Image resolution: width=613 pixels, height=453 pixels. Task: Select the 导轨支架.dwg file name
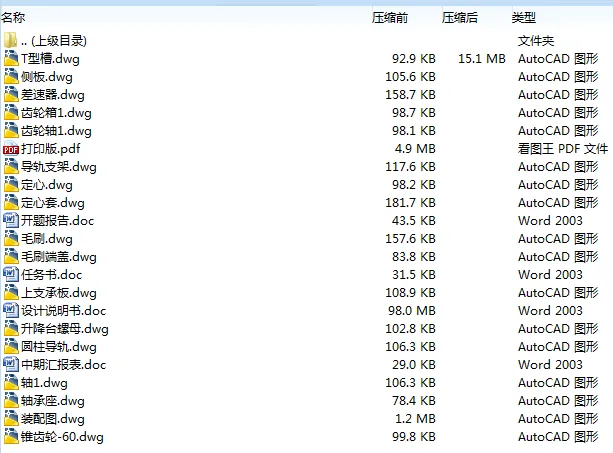(59, 167)
